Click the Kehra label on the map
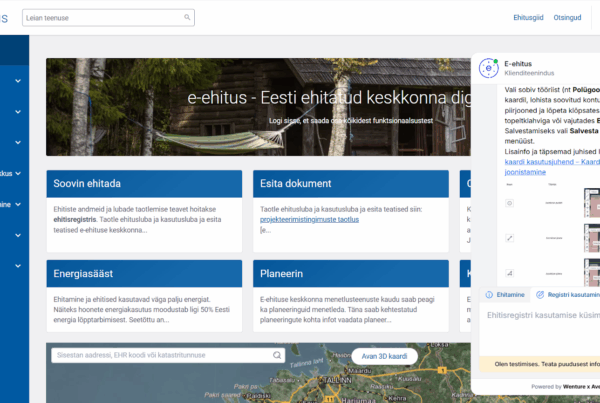This screenshot has width=600, height=403. [x=397, y=398]
